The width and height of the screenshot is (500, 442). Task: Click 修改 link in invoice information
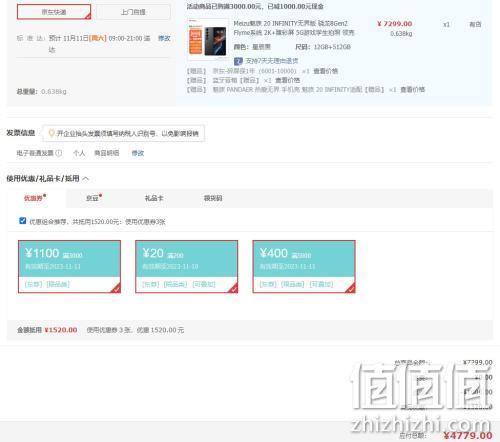138,153
